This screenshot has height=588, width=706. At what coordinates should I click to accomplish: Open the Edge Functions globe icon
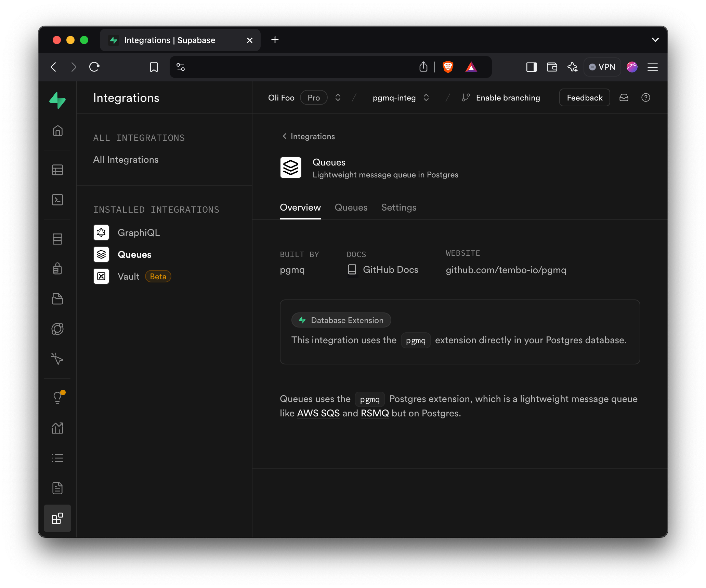pyautogui.click(x=57, y=329)
